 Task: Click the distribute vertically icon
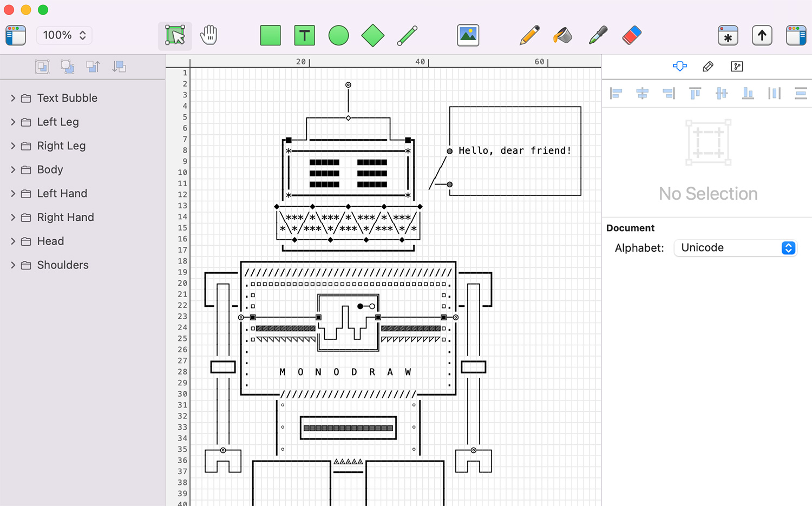click(801, 93)
